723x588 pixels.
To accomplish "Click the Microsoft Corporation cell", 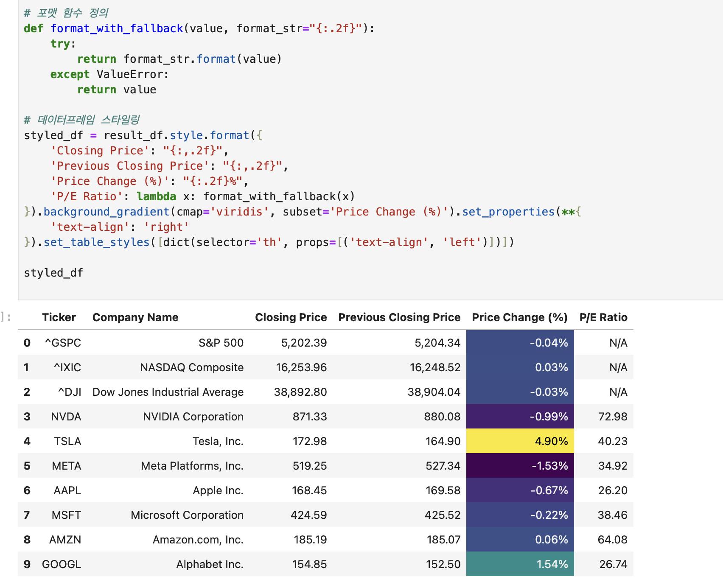I will pyautogui.click(x=187, y=515).
